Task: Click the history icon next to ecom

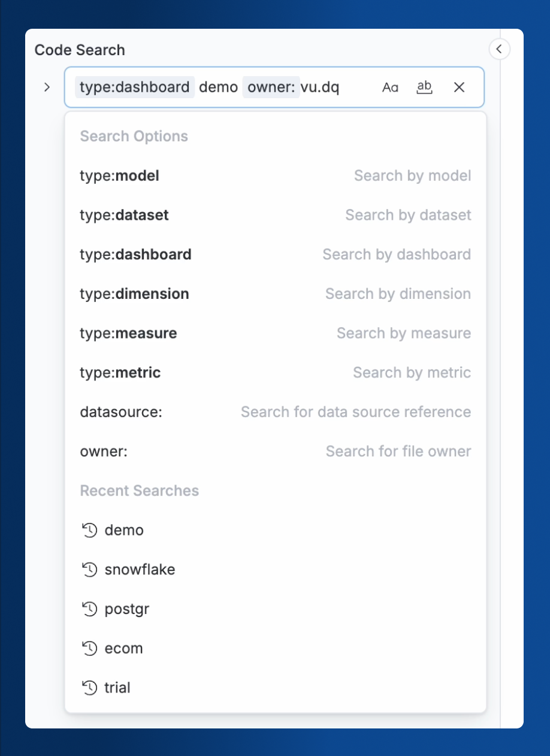Action: tap(89, 648)
